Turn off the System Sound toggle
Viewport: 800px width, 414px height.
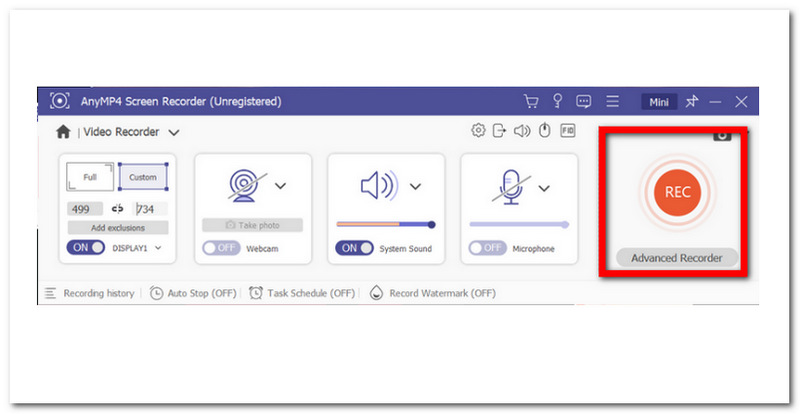353,248
